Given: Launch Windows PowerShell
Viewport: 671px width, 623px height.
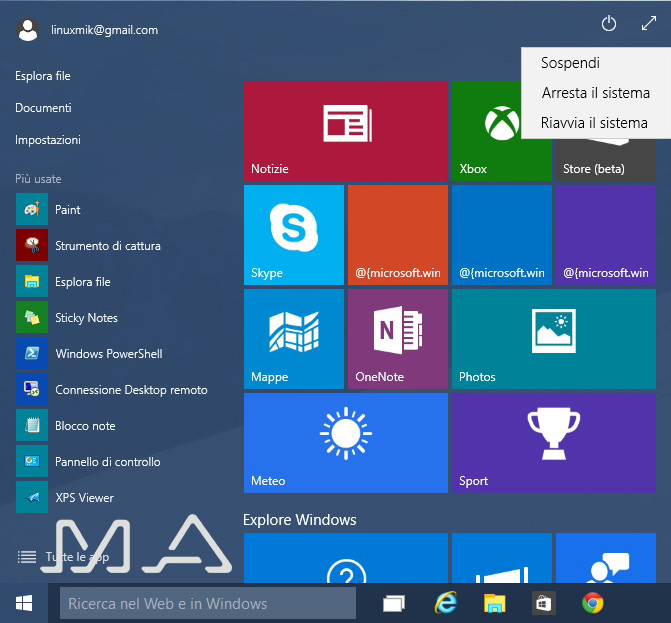Looking at the screenshot, I should coord(89,353).
